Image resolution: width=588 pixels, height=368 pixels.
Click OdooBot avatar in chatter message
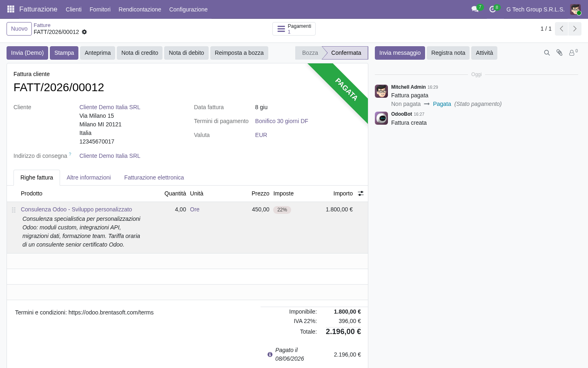tap(381, 118)
